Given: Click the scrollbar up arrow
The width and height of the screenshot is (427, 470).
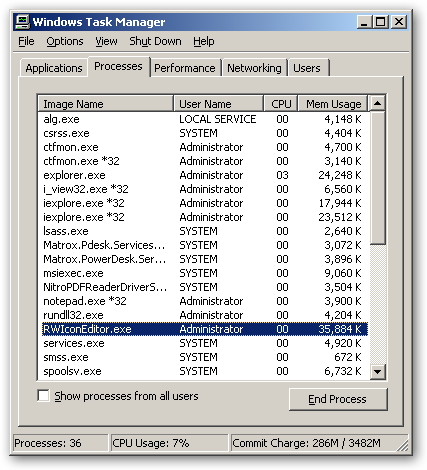Looking at the screenshot, I should click(377, 104).
